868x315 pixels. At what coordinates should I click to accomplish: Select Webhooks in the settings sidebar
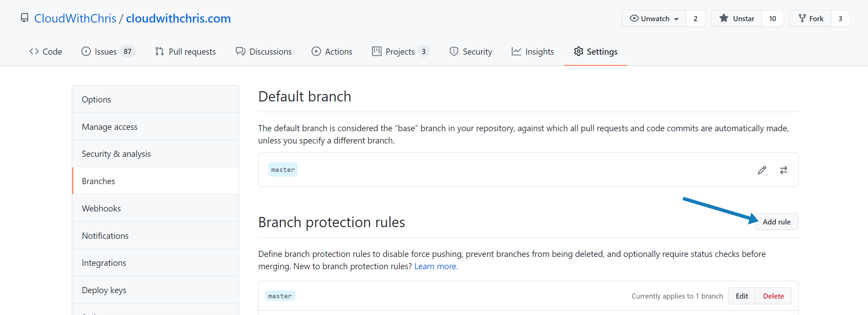[101, 208]
